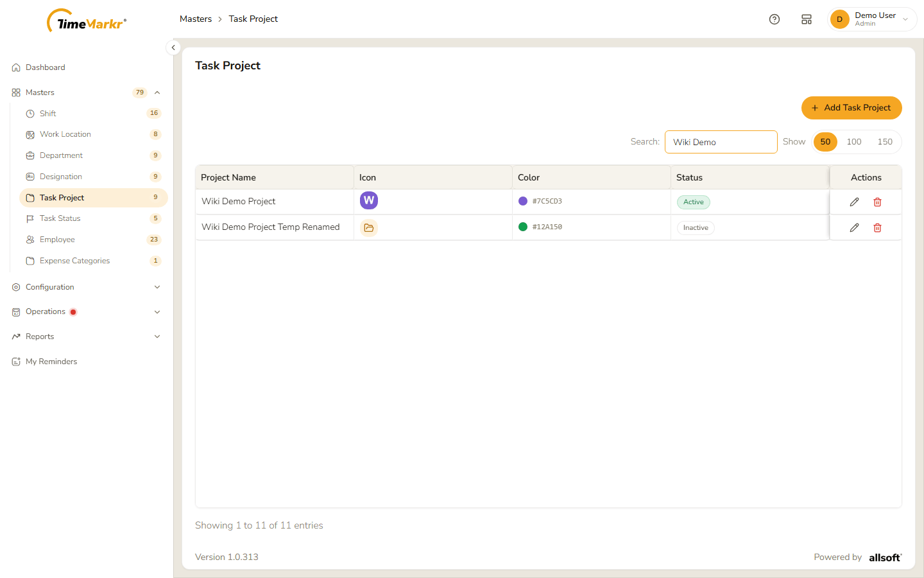The height and width of the screenshot is (578, 924).
Task: Click the Work Location map icon
Action: (30, 135)
